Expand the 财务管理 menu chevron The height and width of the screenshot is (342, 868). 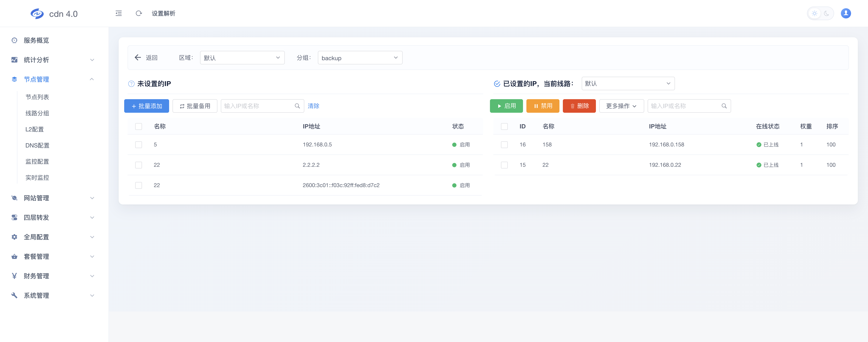pyautogui.click(x=92, y=276)
